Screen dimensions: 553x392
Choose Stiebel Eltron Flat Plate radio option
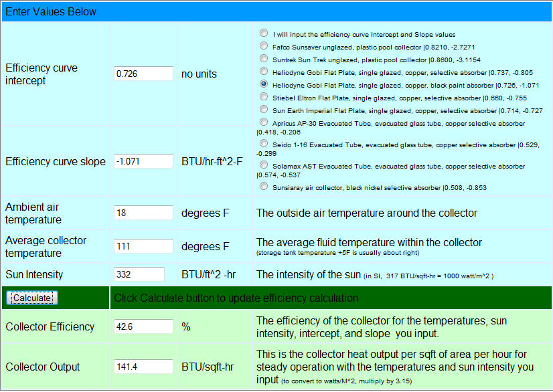click(x=264, y=96)
